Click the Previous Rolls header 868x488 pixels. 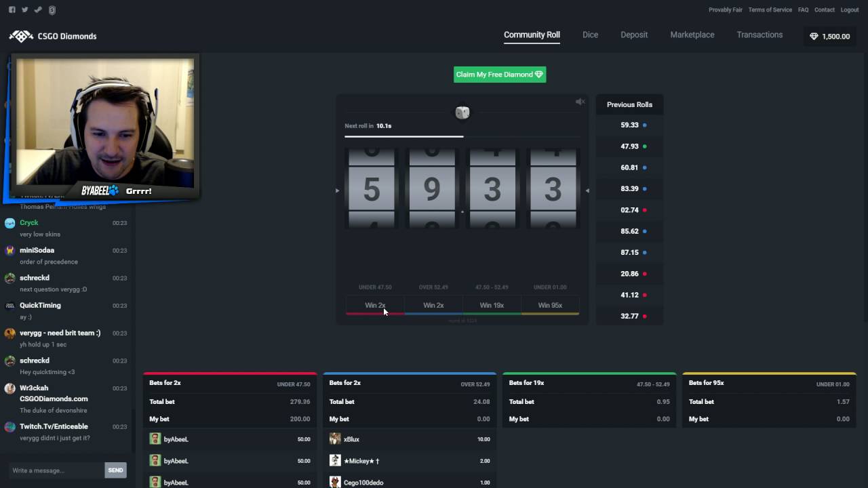pyautogui.click(x=629, y=105)
